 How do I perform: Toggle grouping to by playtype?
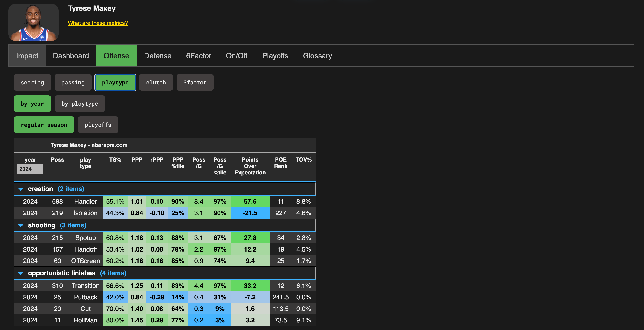coord(79,104)
